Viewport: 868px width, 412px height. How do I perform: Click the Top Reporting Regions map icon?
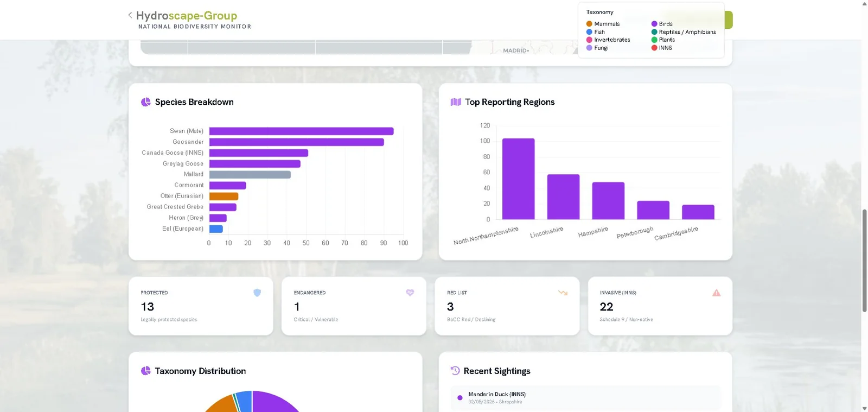[456, 102]
